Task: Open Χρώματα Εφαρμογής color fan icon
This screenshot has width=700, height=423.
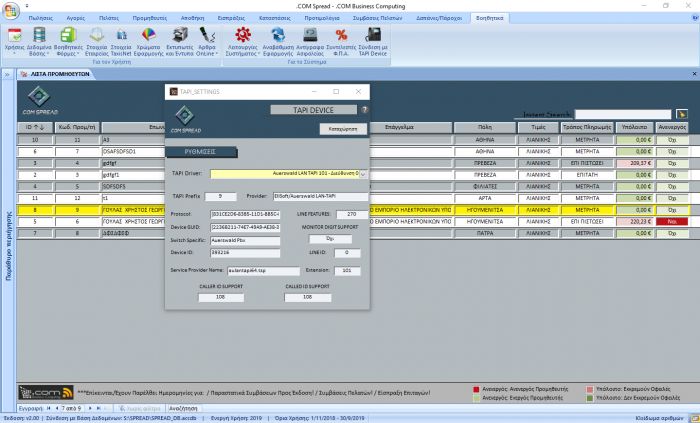Action: coord(148,35)
